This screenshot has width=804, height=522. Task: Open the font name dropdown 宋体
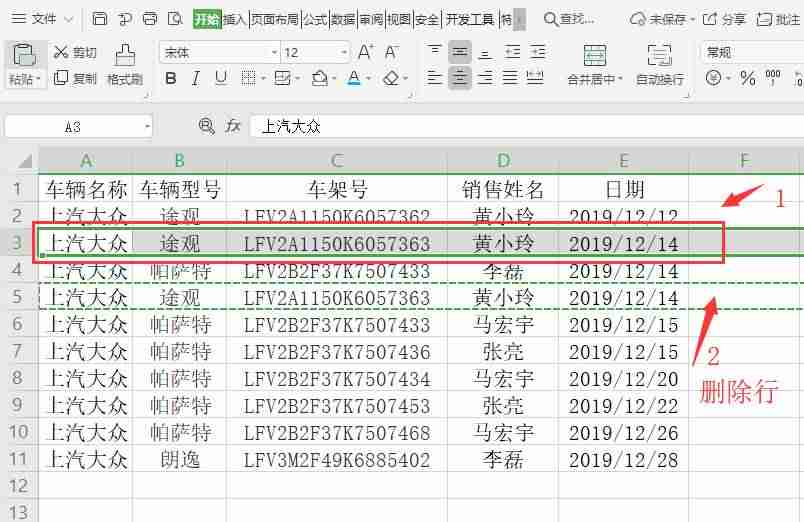tap(274, 52)
